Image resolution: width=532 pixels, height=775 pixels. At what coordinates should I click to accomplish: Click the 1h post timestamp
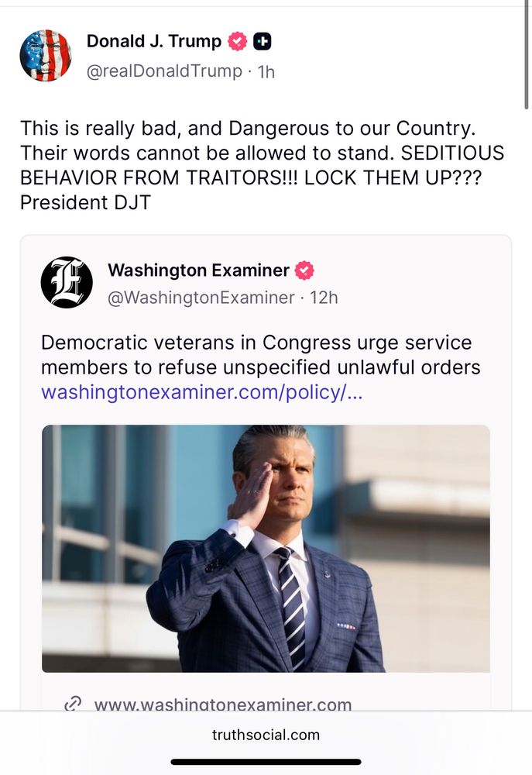click(266, 71)
